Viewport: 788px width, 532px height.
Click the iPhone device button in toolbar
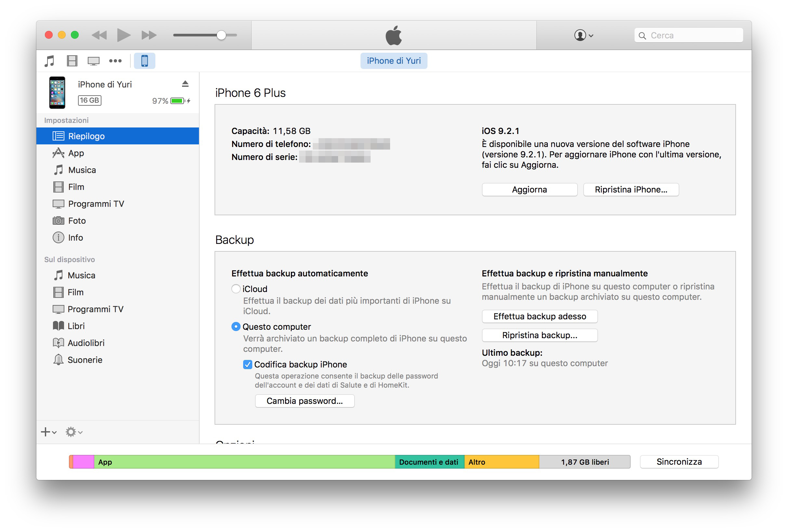pos(144,61)
